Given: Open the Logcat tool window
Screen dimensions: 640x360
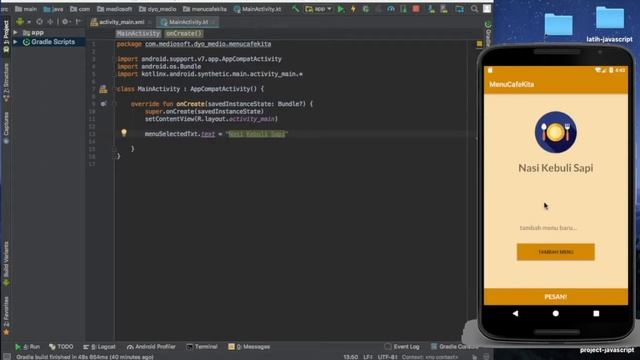Looking at the screenshot, I should [99, 347].
